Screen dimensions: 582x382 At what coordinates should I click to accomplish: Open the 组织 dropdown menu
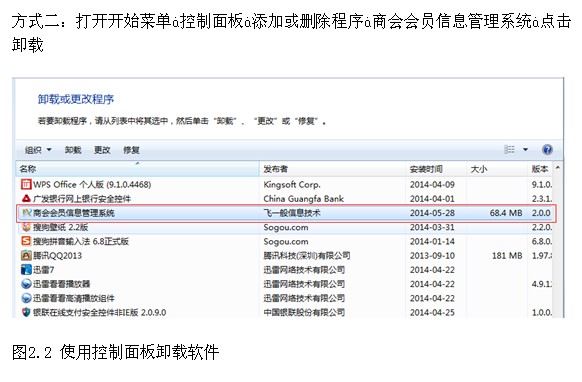click(38, 150)
